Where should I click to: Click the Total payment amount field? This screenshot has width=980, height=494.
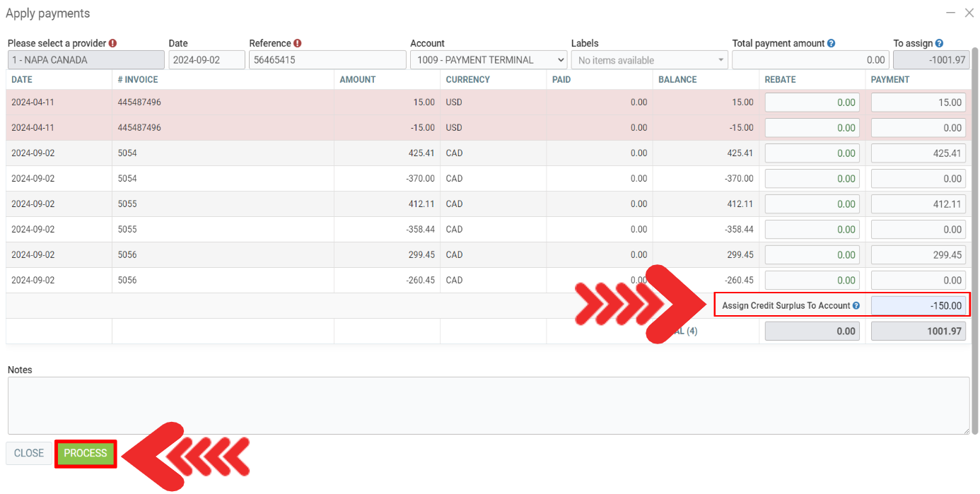810,60
